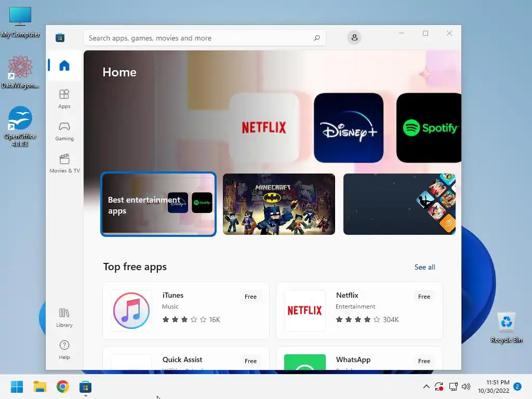Viewport: 532px width, 399px height.
Task: Open the dark games collection banner
Action: pos(400,204)
